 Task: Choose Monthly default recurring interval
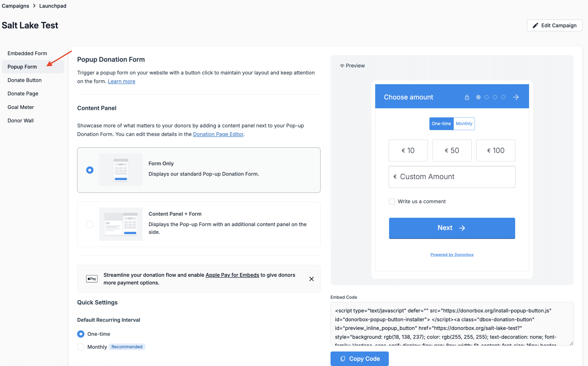81,347
